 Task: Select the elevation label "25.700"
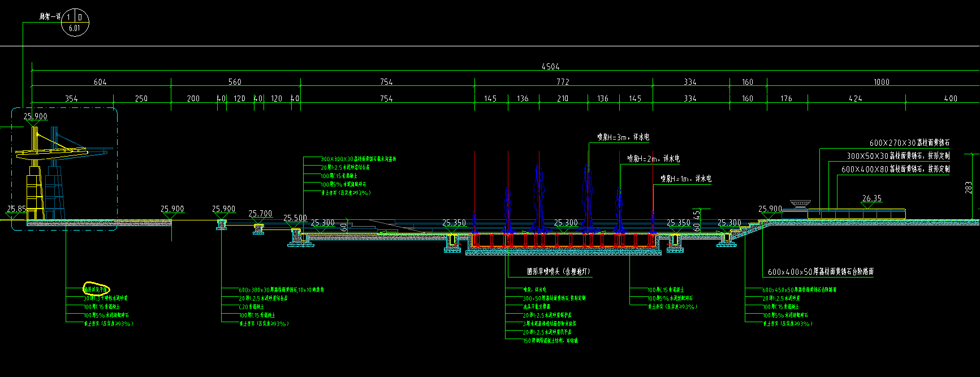tap(260, 214)
